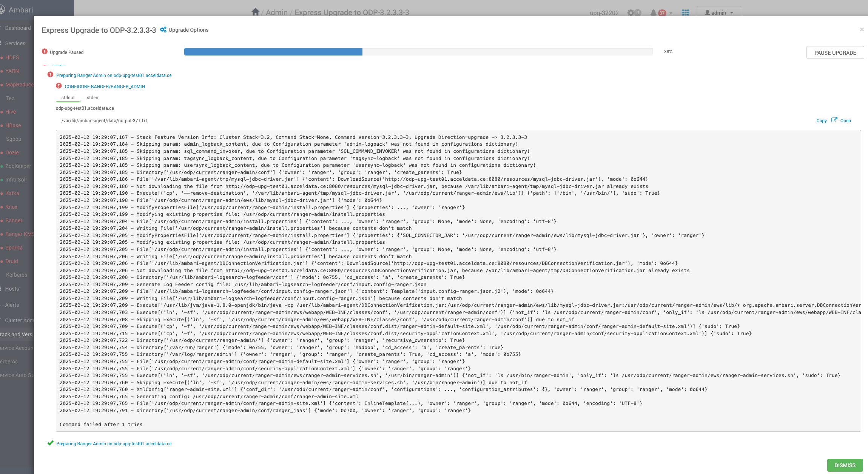The width and height of the screenshot is (868, 474).
Task: Expand the alerts dropdown arrow
Action: click(671, 13)
